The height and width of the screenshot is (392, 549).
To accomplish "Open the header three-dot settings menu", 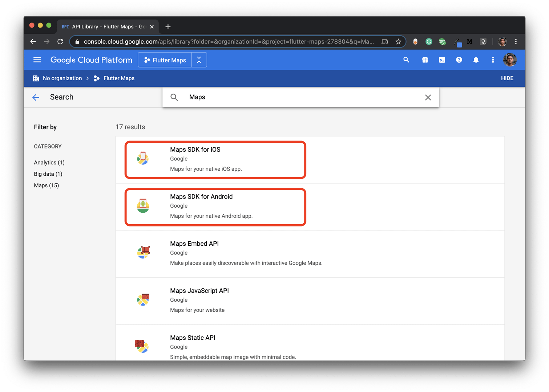I will [x=493, y=60].
